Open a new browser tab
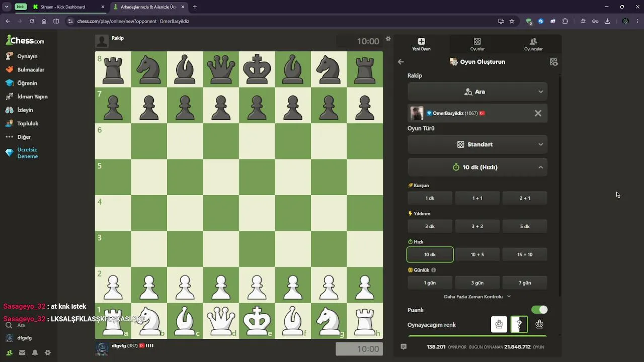The height and width of the screenshot is (362, 644). coord(195,7)
